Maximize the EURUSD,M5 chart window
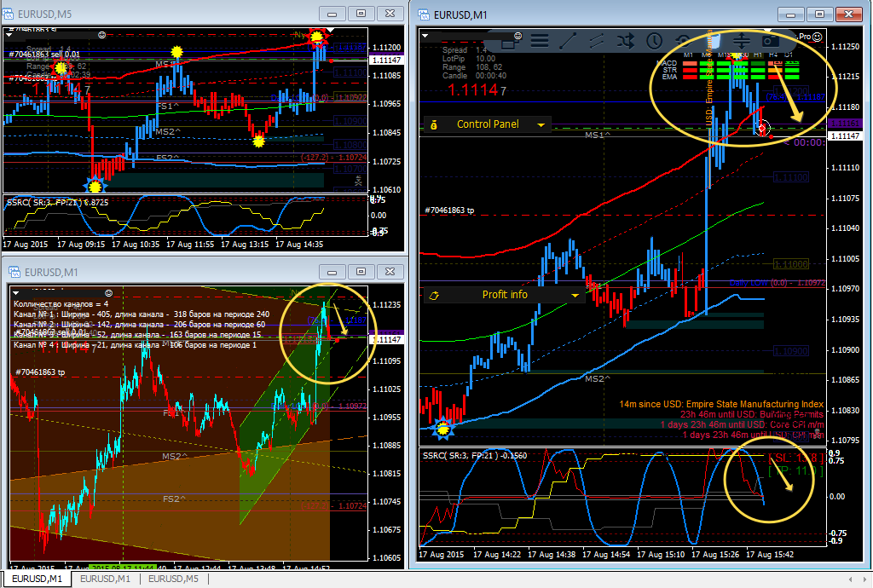 pos(361,14)
